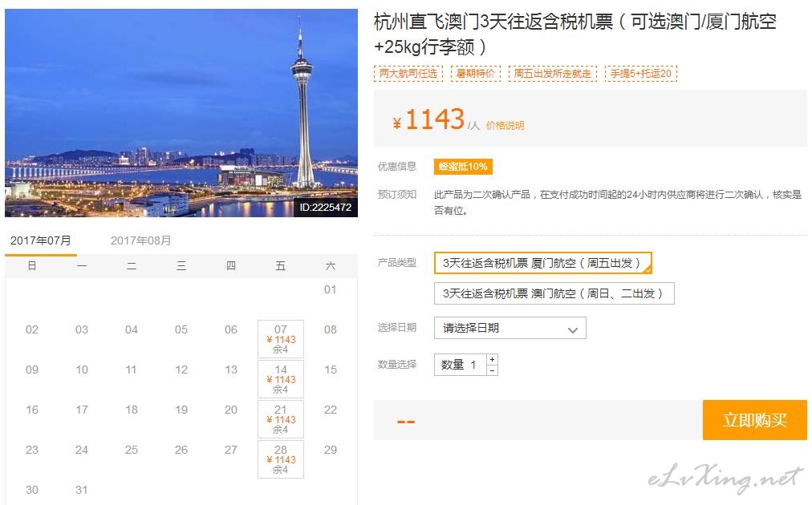The width and height of the screenshot is (812, 505).
Task: Choose 厦门航空（周五出发）product type
Action: (542, 263)
